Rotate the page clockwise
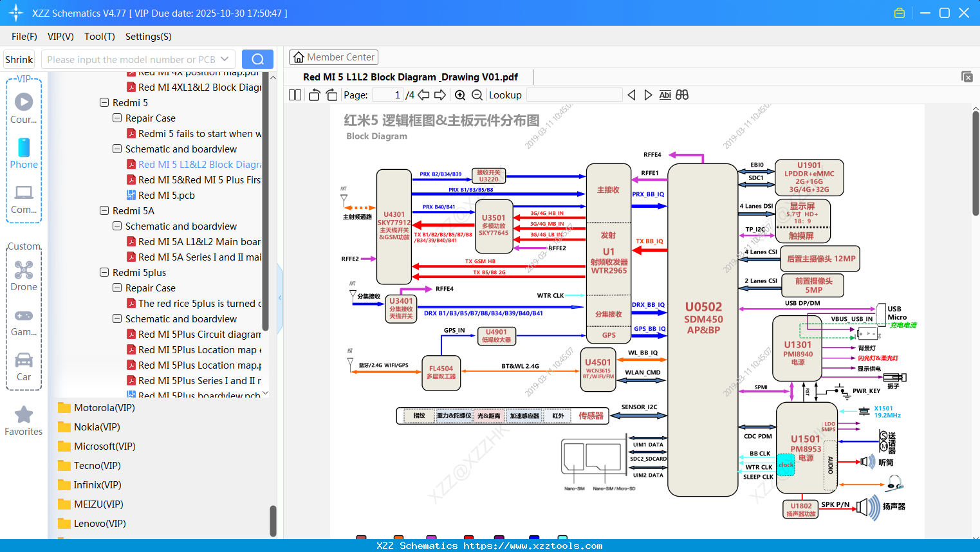 [331, 95]
